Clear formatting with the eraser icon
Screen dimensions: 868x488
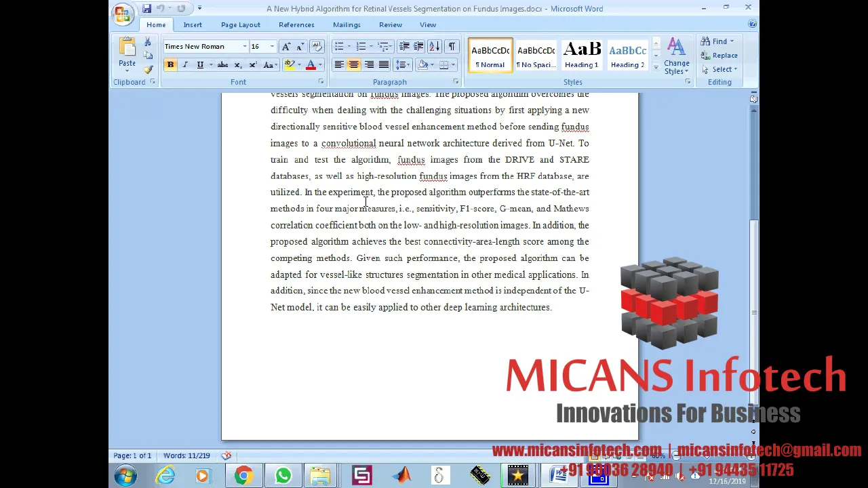pos(317,47)
